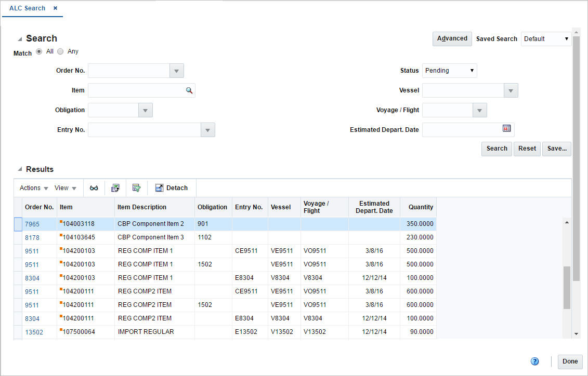Screen dimensions: 588x376
Task: Open the Estimated Depart. Date calendar picker
Action: tap(506, 129)
